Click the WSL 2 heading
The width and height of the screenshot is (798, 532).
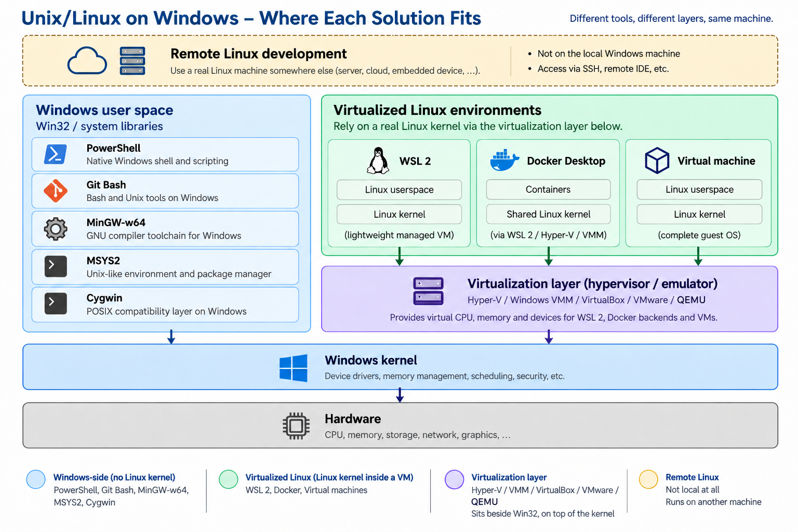tap(415, 161)
